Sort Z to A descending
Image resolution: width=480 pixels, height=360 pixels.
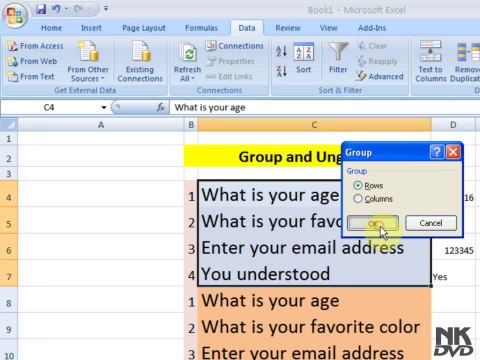pos(281,71)
